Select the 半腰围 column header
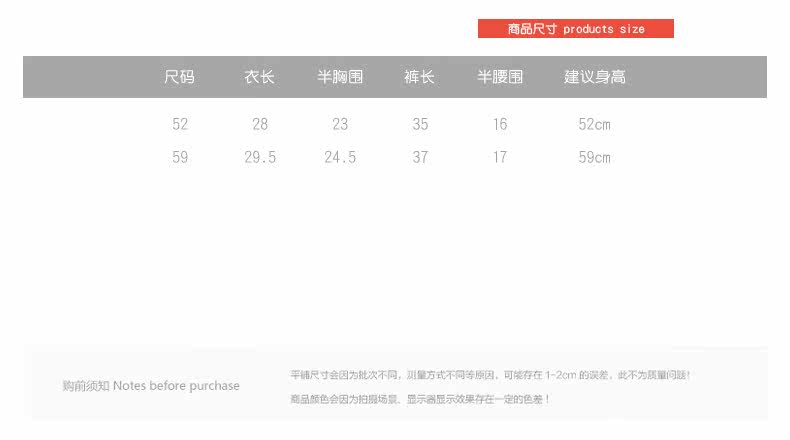The image size is (790, 440). click(x=500, y=77)
